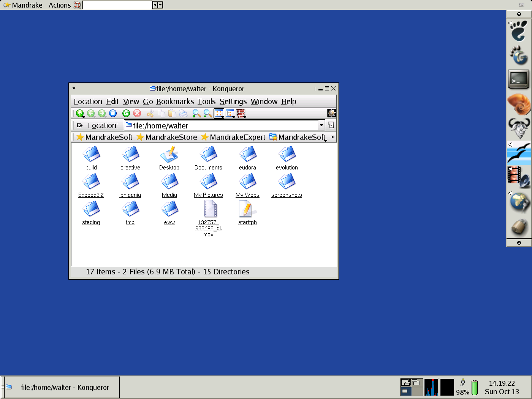Open the MandrakeSoft bookmark folder dropdown
Viewport: 532px width, 399px height.
[x=298, y=137]
